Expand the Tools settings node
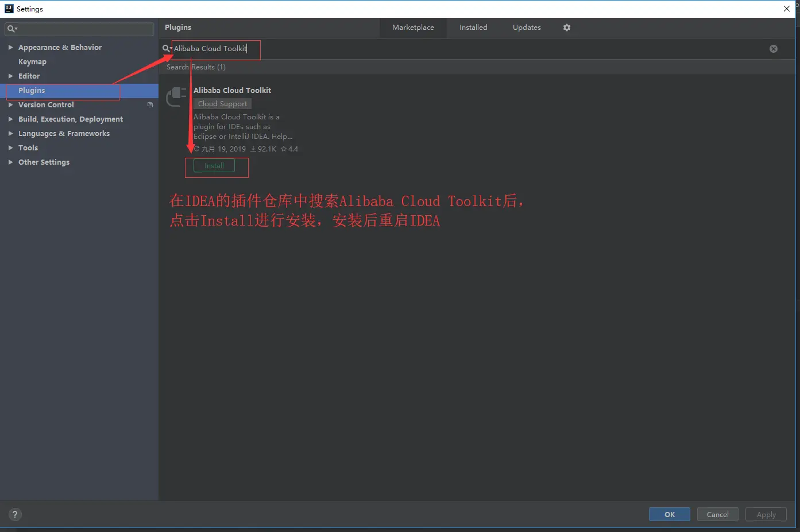 [x=10, y=148]
